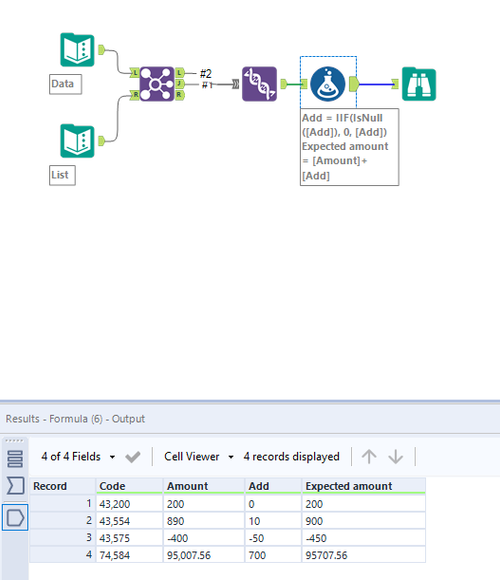The image size is (500, 580).
Task: Click the Union tool output anchor
Action: (x=284, y=84)
